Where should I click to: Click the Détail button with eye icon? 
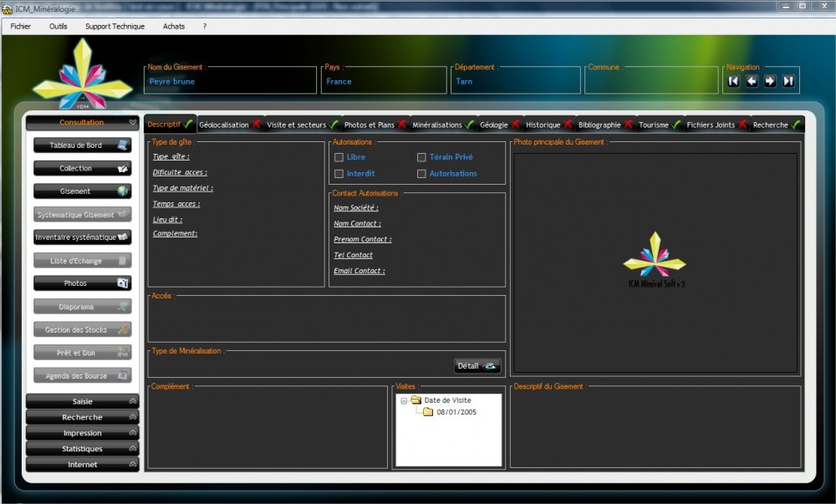pyautogui.click(x=477, y=366)
